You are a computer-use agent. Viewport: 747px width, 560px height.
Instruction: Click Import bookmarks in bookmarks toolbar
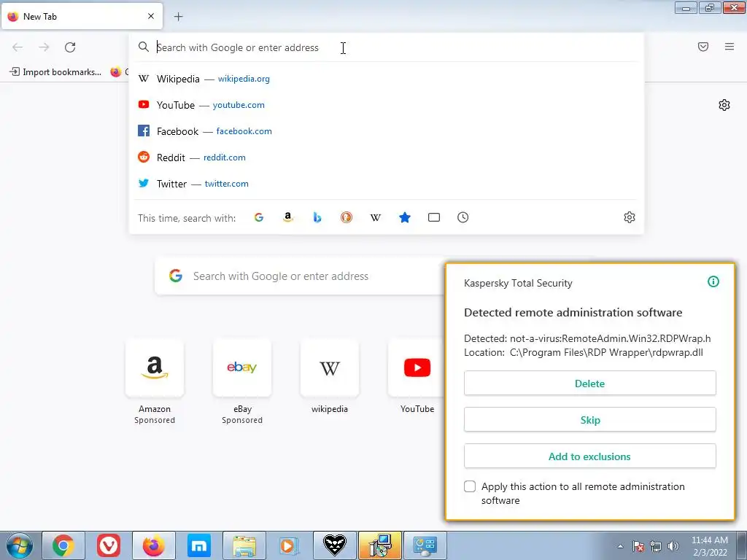click(x=55, y=72)
